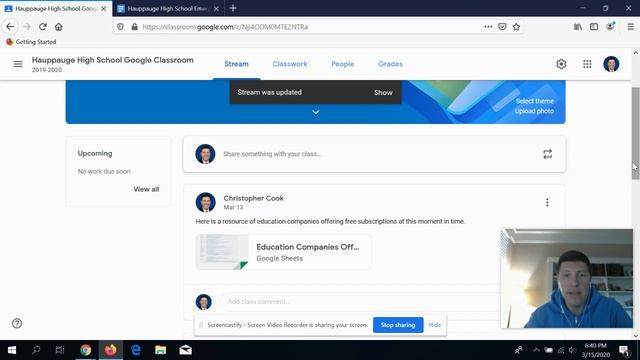Reload the page with the refresh icon
Image resolution: width=640 pixels, height=360 pixels.
click(x=42, y=27)
